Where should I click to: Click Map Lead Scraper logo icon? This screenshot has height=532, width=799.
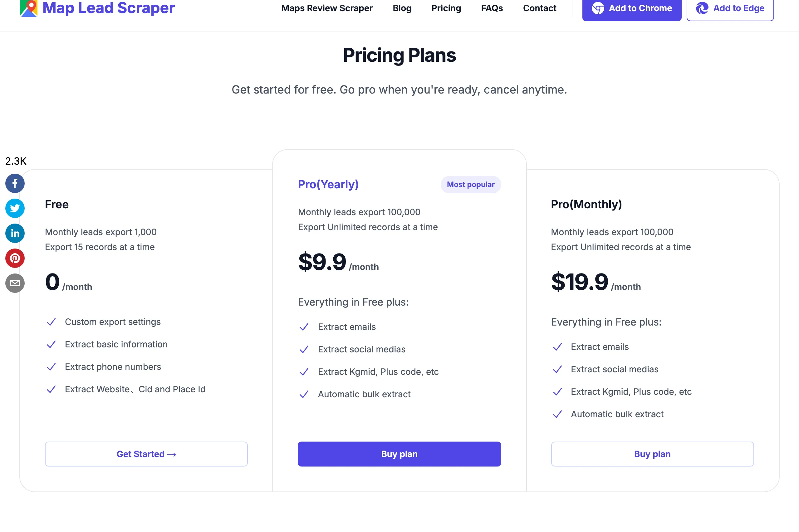[28, 8]
